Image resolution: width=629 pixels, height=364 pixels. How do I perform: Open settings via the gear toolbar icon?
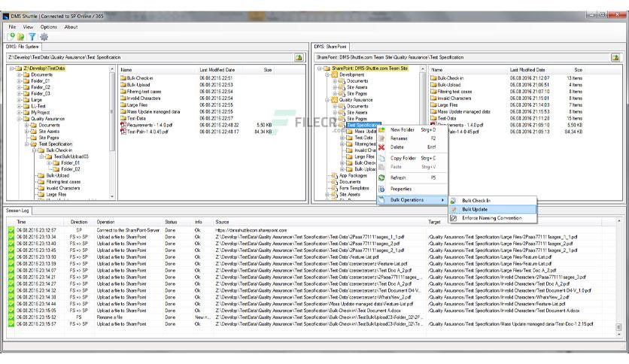pos(44,37)
